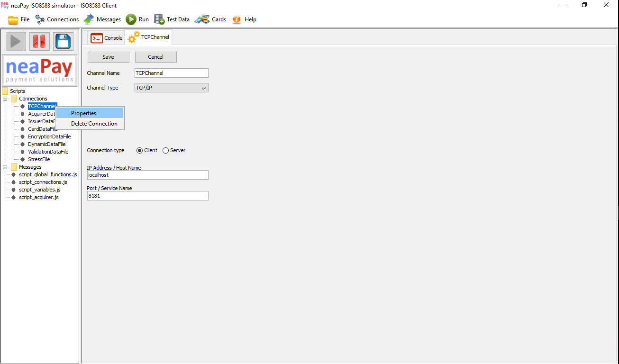
Task: Click the Connections network icon
Action: [40, 19]
